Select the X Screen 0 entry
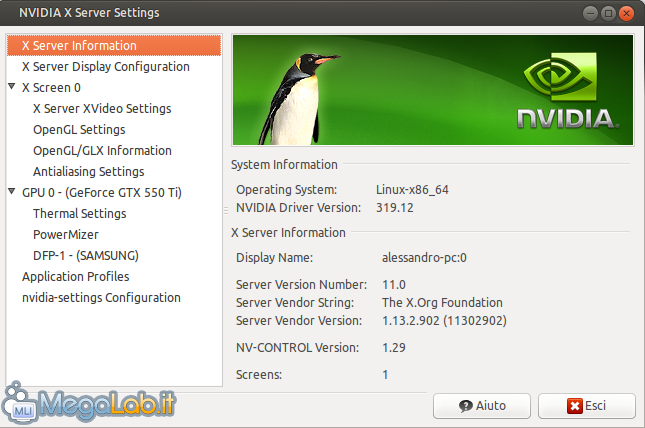 [51, 88]
